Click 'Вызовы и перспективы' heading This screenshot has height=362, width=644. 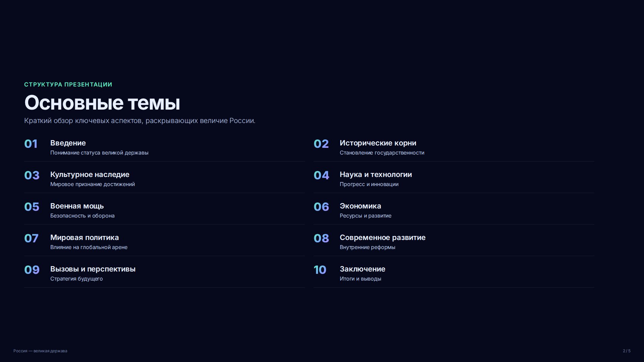[x=93, y=269]
